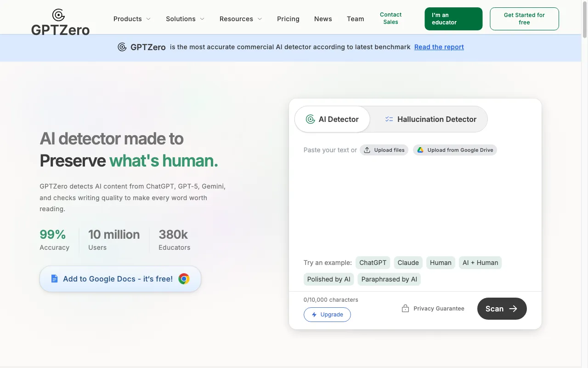Click Upload from Google Drive button
Viewport: 588px width, 368px height.
(455, 150)
